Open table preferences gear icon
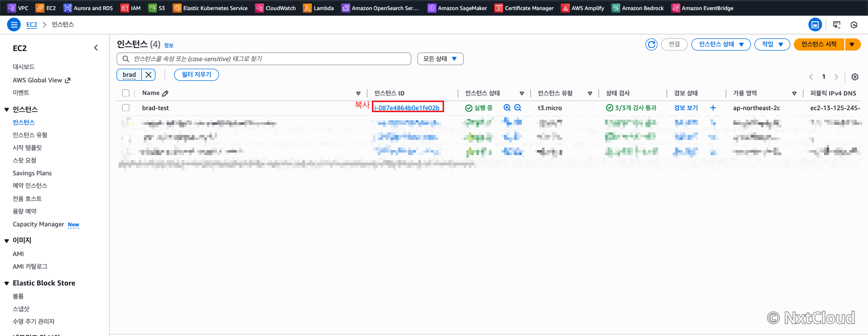This screenshot has width=868, height=336. coord(855,77)
